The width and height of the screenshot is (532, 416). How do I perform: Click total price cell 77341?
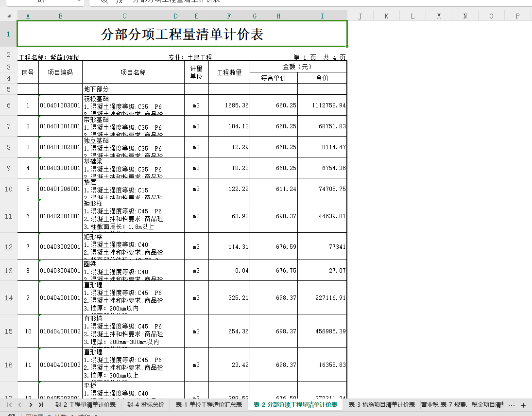click(x=322, y=247)
